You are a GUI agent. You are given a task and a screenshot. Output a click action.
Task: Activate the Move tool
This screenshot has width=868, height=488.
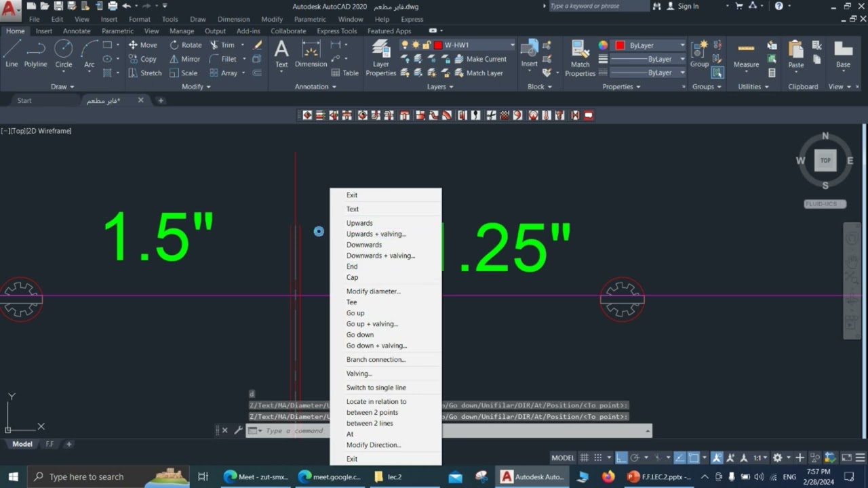pos(142,45)
